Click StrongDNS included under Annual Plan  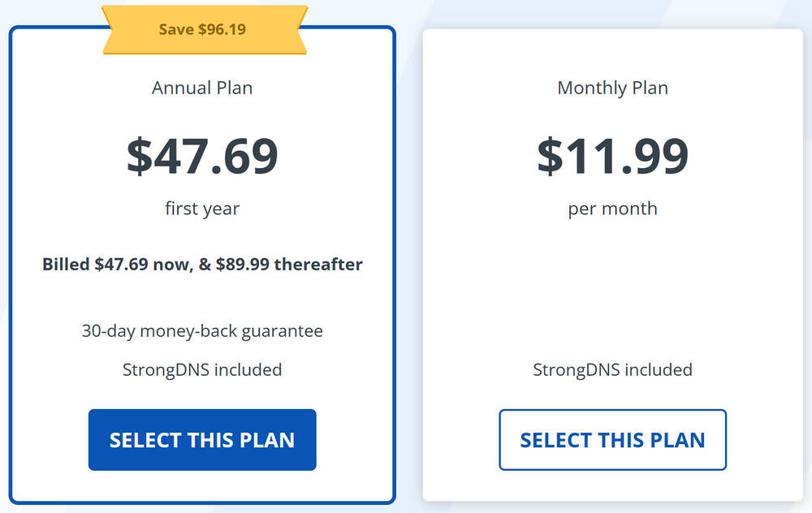click(202, 370)
